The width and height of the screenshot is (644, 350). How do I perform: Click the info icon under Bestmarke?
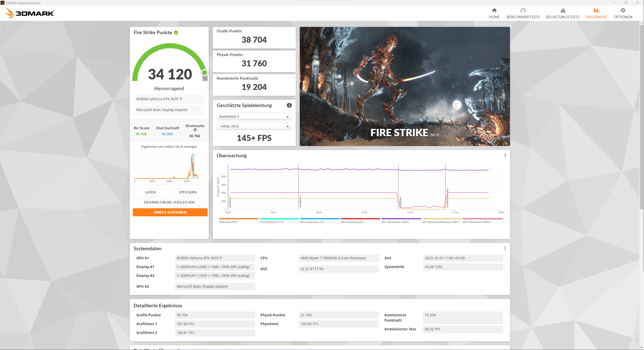[x=195, y=130]
